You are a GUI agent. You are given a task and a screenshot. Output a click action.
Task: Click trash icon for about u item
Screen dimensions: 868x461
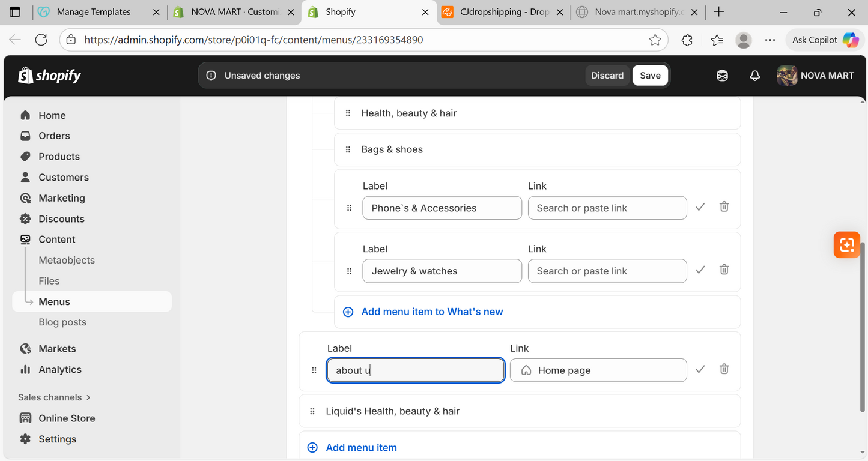724,369
